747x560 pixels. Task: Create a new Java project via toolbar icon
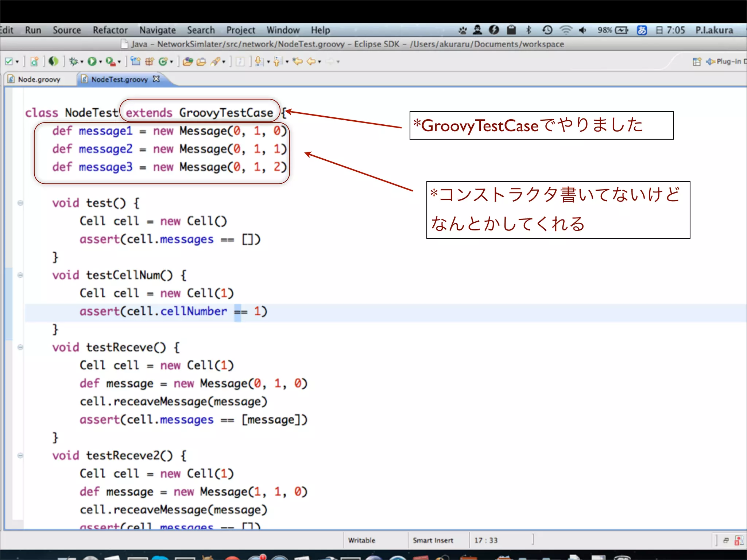coord(135,62)
